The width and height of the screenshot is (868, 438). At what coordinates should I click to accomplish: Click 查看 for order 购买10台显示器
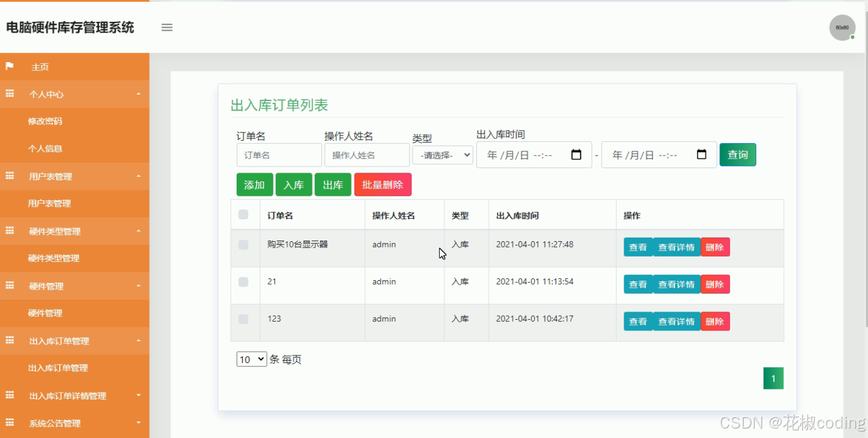(x=638, y=247)
